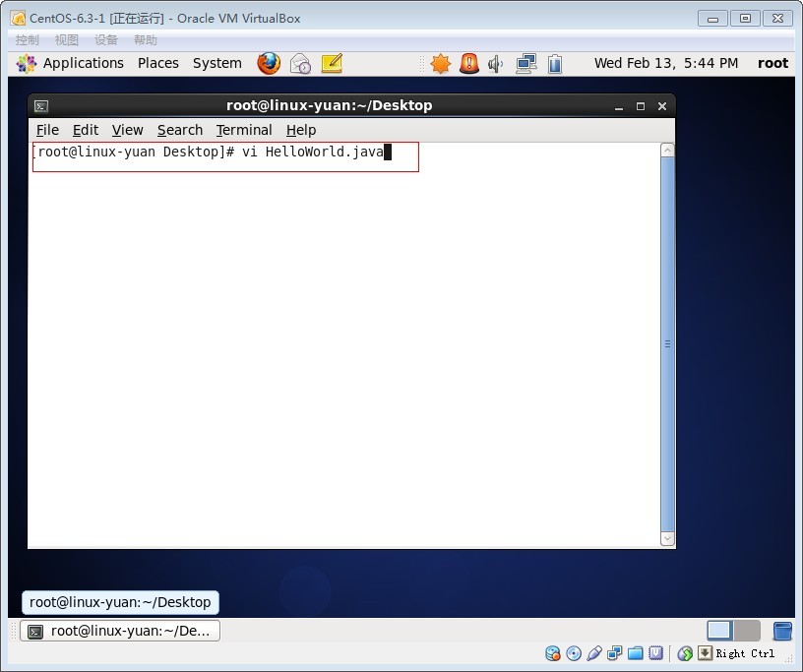803x672 pixels.
Task: Open the System menu
Action: 216,63
